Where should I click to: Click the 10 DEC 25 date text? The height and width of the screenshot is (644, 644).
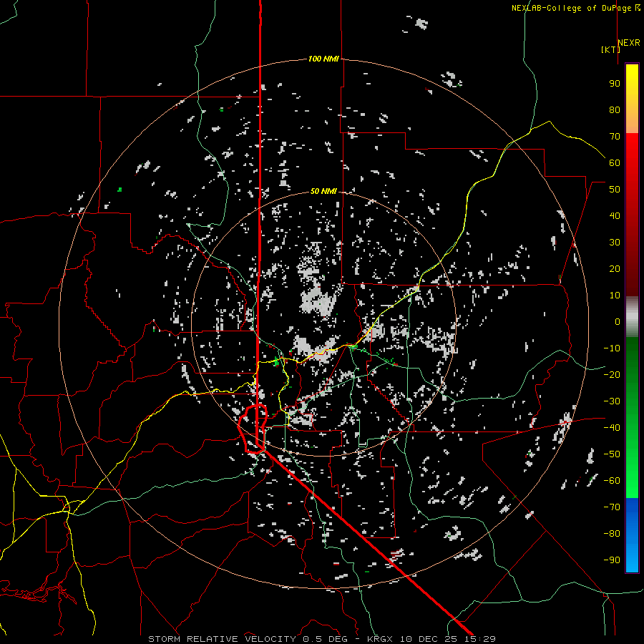tap(429, 639)
